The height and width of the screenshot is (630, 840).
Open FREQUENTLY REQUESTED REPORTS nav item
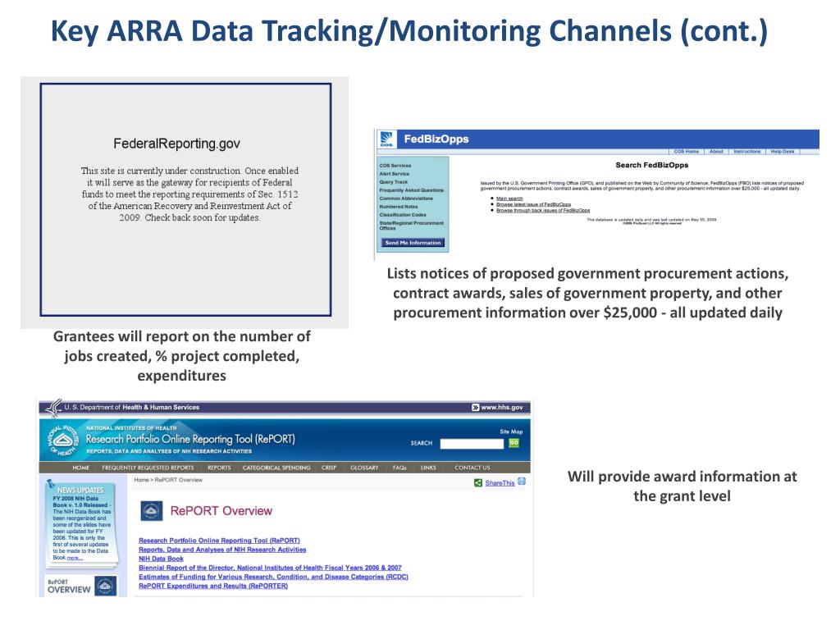coord(148,468)
